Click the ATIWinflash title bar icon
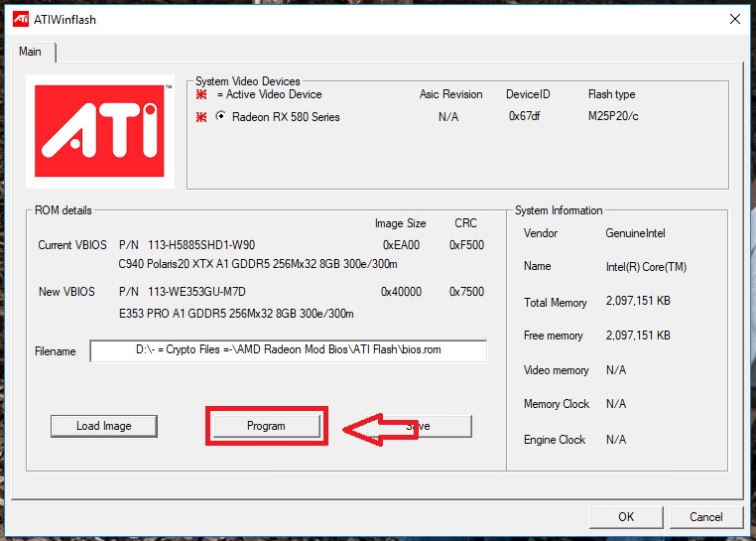 tap(21, 19)
